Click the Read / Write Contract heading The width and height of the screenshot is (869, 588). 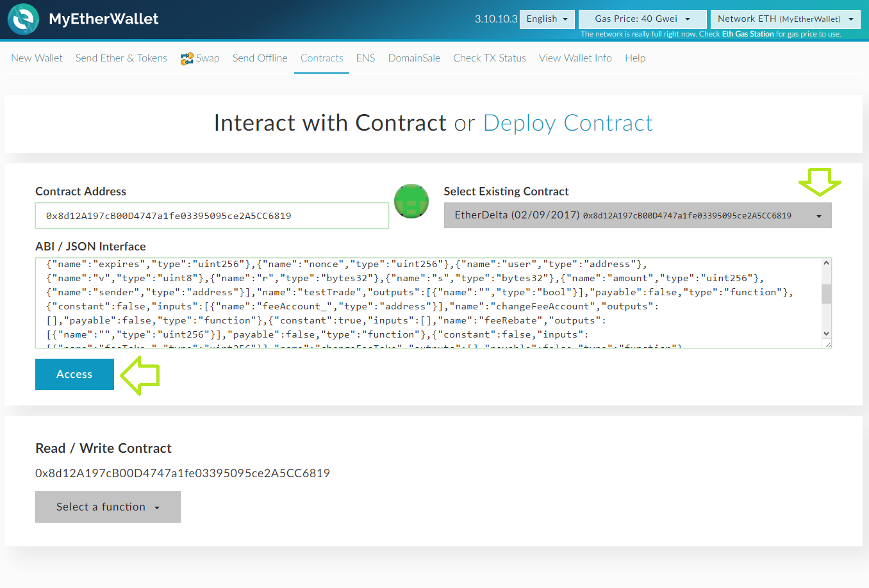click(x=104, y=448)
